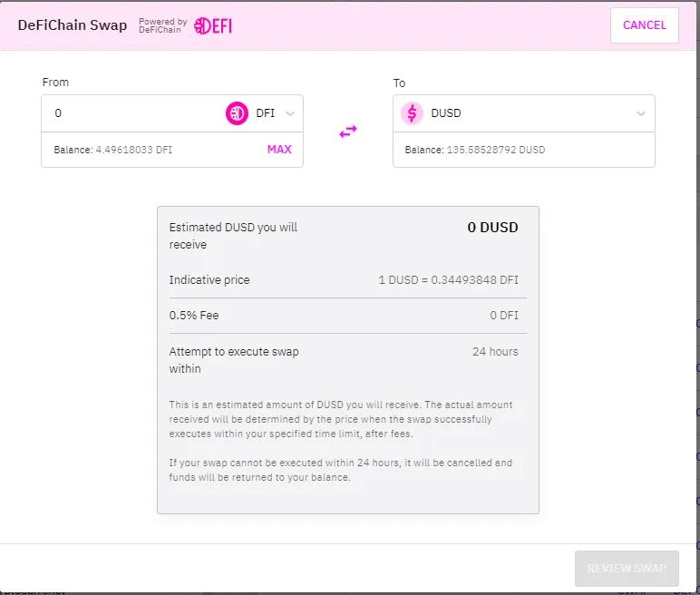Image resolution: width=700 pixels, height=595 pixels.
Task: Focus the From amount input field
Action: pyautogui.click(x=134, y=113)
